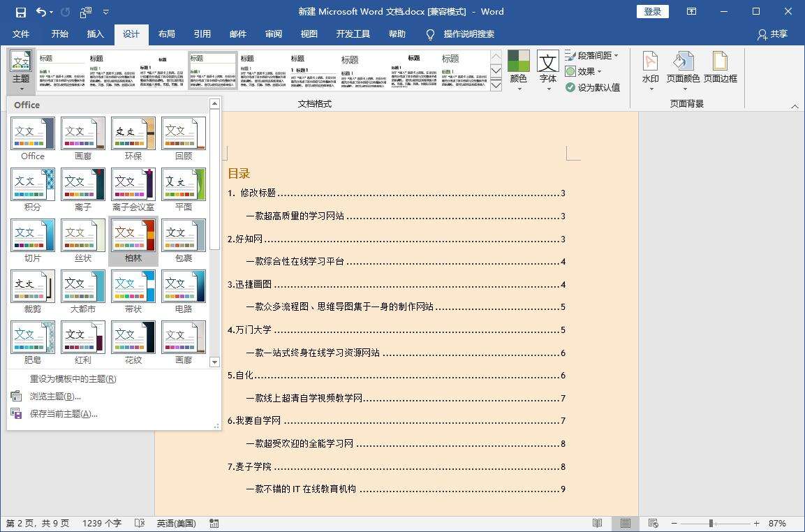Select the 电路 theme
Screen dimensions: 805x532
pos(184,291)
